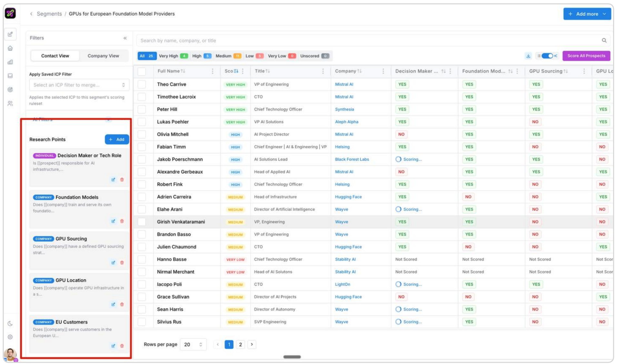This screenshot has width=618, height=364.
Task: Click the back arrow beside Segments
Action: (x=31, y=14)
